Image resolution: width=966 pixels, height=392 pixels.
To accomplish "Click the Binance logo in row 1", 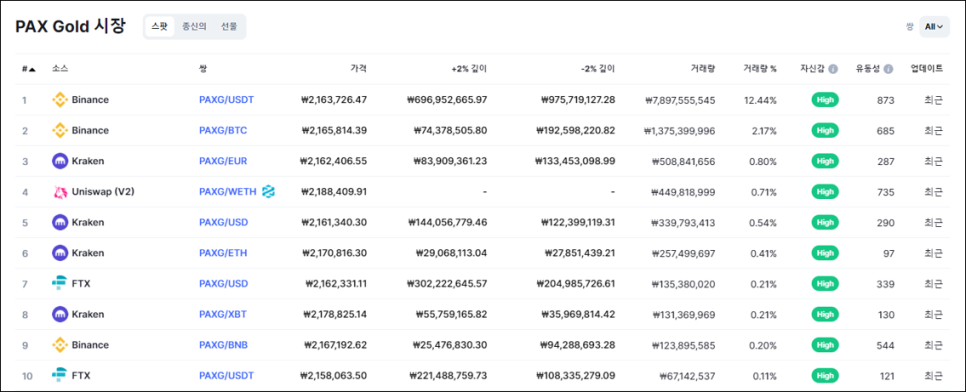I will (60, 100).
